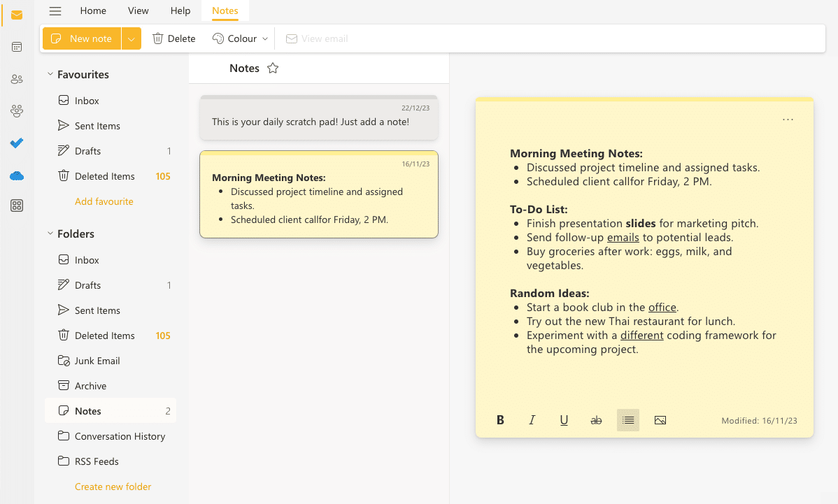Star the Notes folder as favourite
838x504 pixels.
(273, 69)
